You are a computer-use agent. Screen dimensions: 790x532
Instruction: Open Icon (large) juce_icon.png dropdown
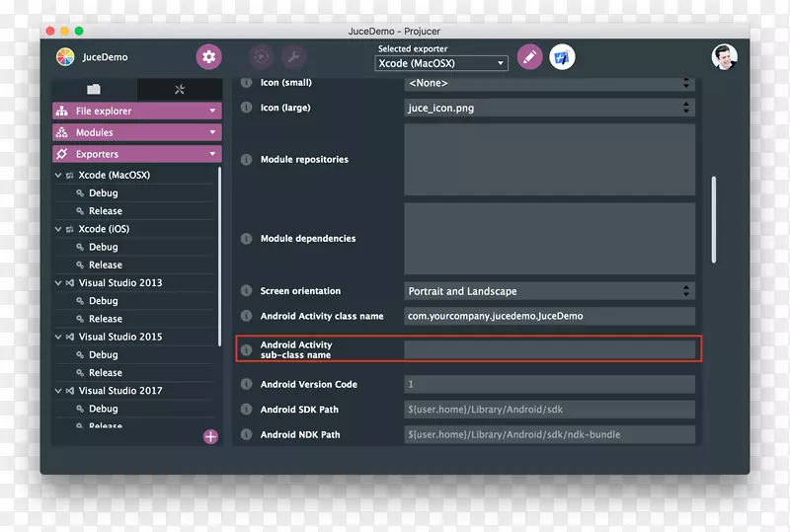click(549, 108)
